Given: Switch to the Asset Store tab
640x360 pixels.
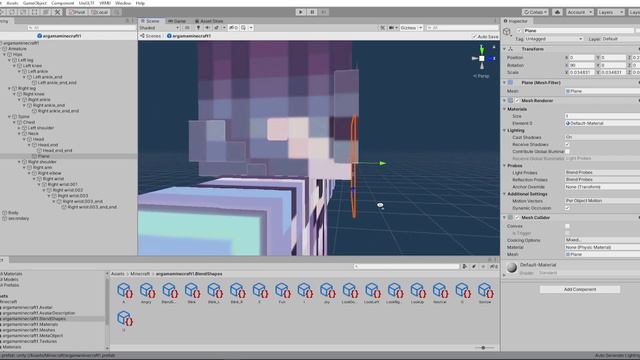Looking at the screenshot, I should (x=209, y=21).
